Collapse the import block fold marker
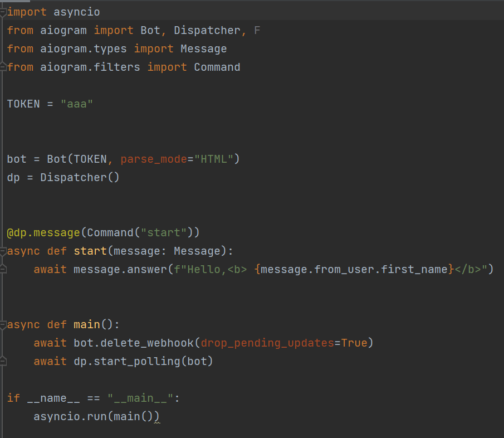Viewport: 504px width, 438px height. coord(3,12)
